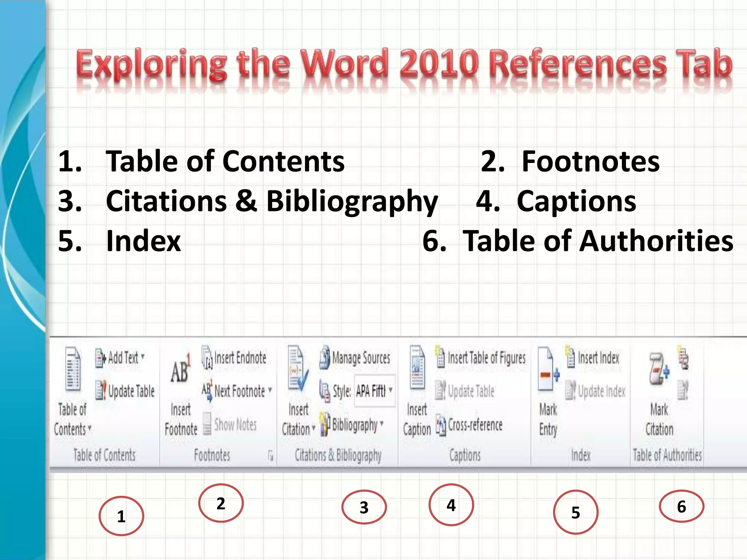Click the Insert Citation icon
Viewport: 747px width, 560px height.
pos(298,369)
